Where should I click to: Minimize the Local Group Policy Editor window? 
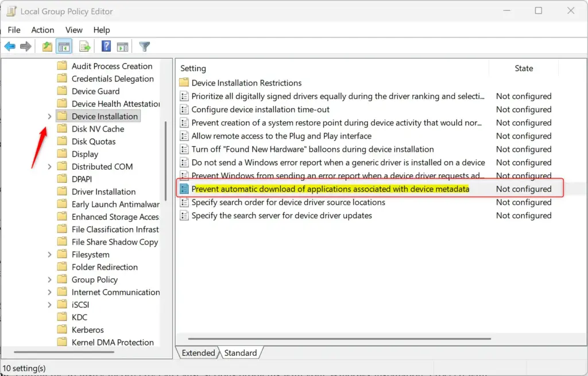tap(506, 10)
